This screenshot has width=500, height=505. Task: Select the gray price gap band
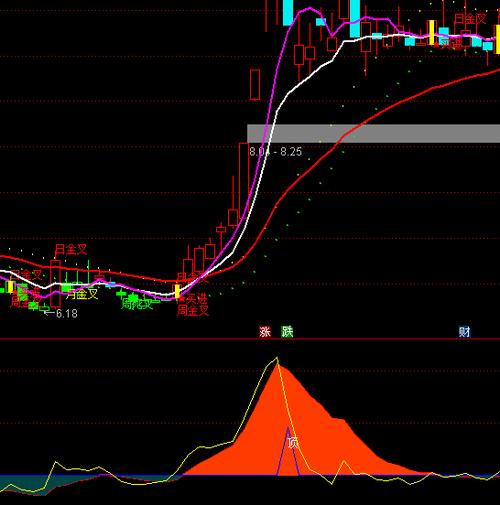point(373,134)
